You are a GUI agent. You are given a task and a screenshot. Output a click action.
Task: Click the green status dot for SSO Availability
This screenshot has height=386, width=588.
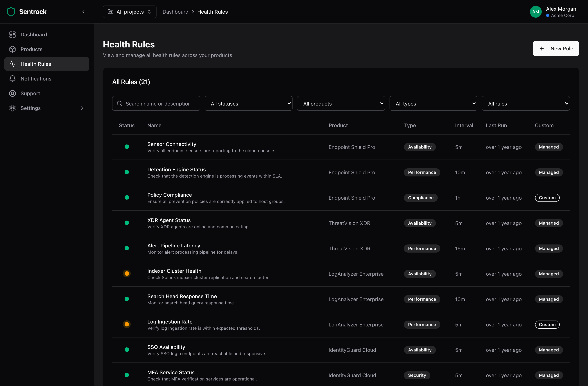[127, 350]
